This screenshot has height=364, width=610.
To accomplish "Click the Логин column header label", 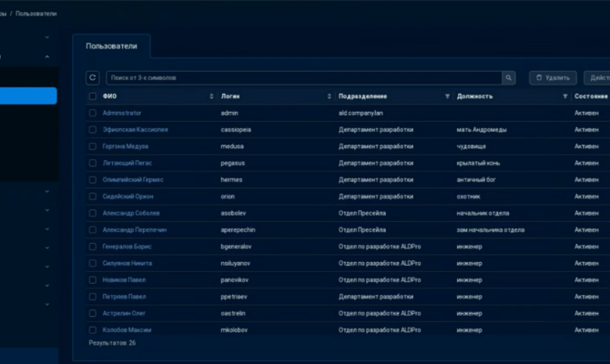I will point(230,96).
